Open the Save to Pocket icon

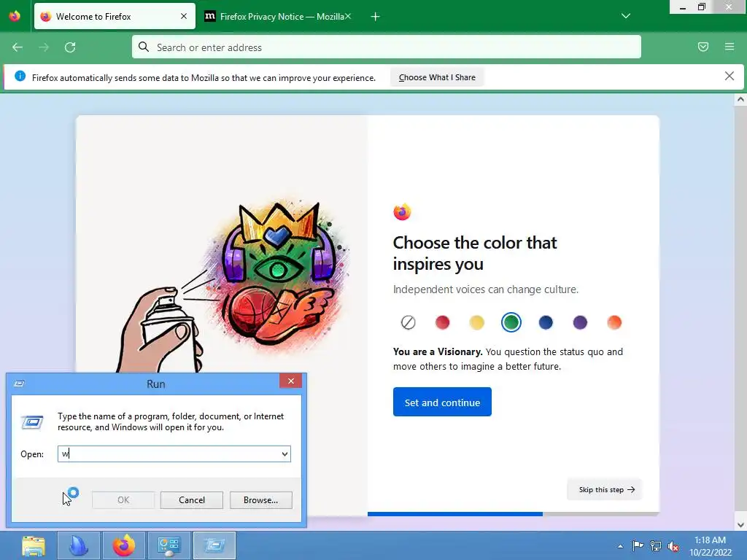click(703, 47)
